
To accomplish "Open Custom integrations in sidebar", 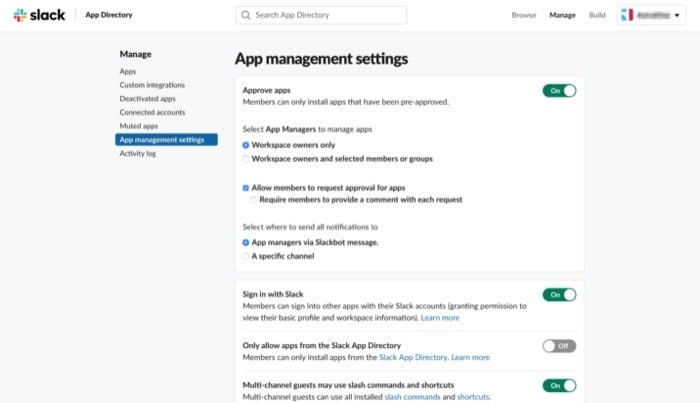I will [x=152, y=85].
